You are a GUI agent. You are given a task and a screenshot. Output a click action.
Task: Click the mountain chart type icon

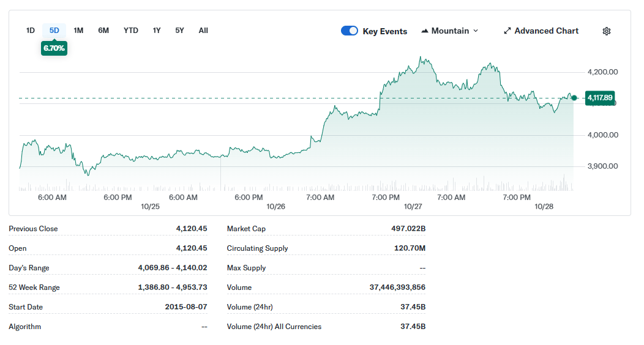point(425,31)
